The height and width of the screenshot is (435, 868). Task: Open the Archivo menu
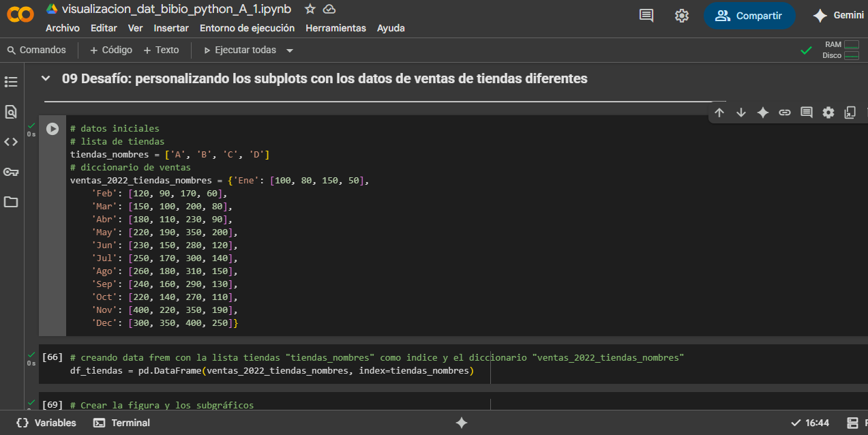(63, 28)
